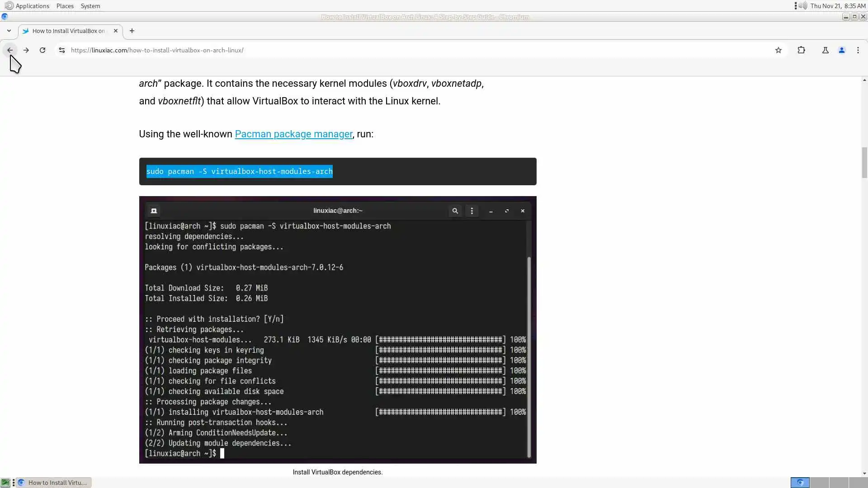Open the Places menu

[65, 6]
